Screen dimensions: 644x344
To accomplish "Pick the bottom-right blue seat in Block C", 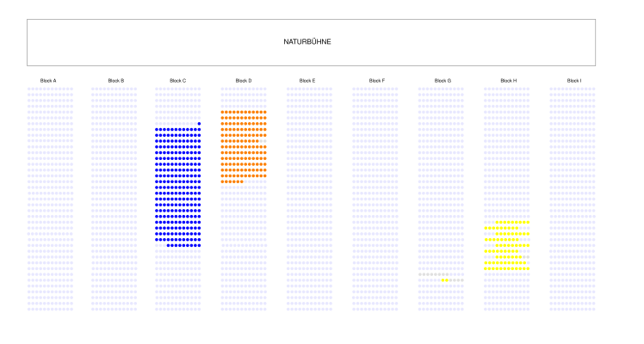I will 199,245.
